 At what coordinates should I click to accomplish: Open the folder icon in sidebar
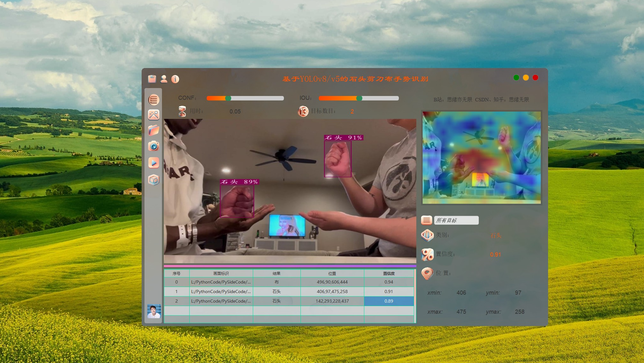(x=154, y=130)
